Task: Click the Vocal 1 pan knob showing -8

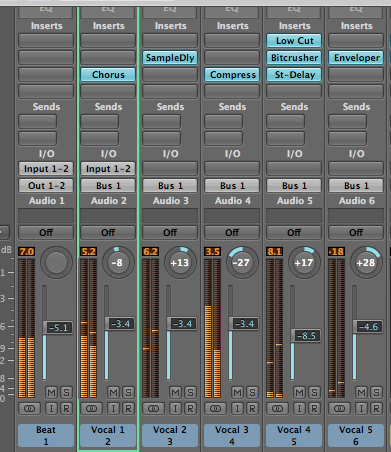Action: click(117, 263)
